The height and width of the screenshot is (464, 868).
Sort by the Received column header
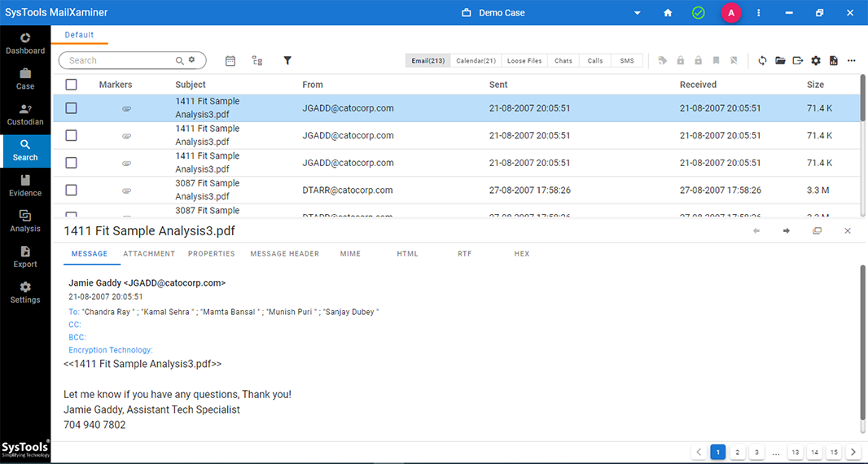coord(698,85)
